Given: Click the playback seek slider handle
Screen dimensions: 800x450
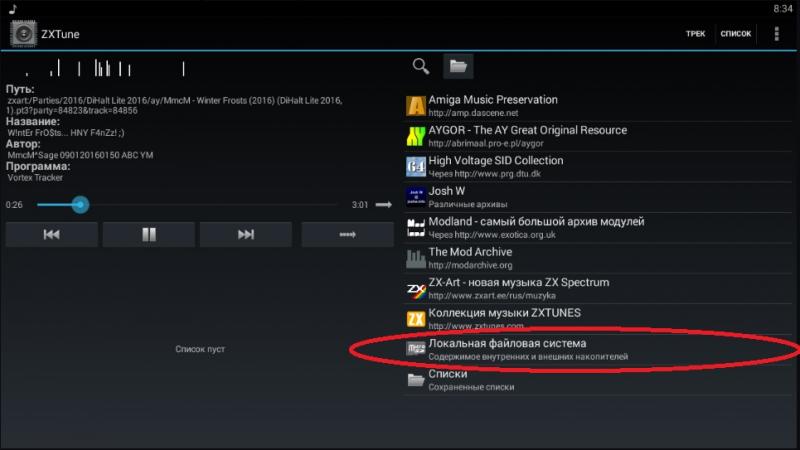Looking at the screenshot, I should pos(80,205).
